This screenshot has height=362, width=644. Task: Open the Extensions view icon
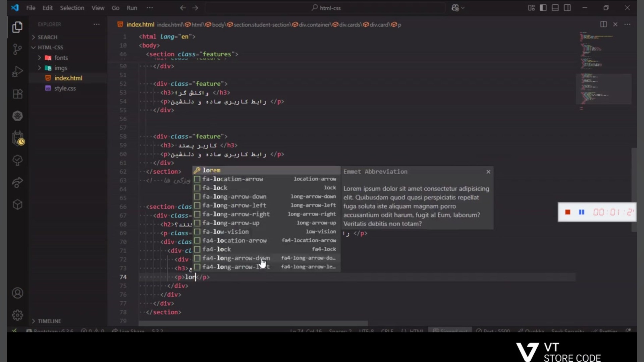17,94
